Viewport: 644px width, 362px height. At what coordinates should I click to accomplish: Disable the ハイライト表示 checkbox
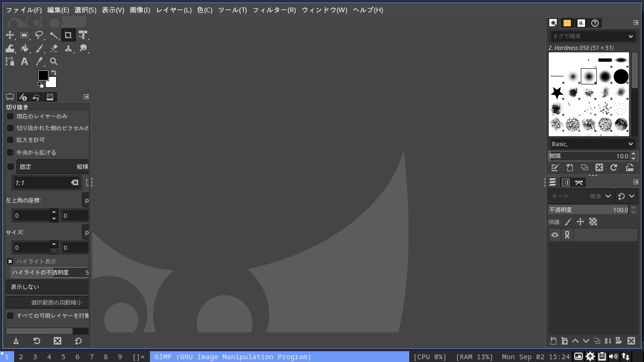[10, 261]
